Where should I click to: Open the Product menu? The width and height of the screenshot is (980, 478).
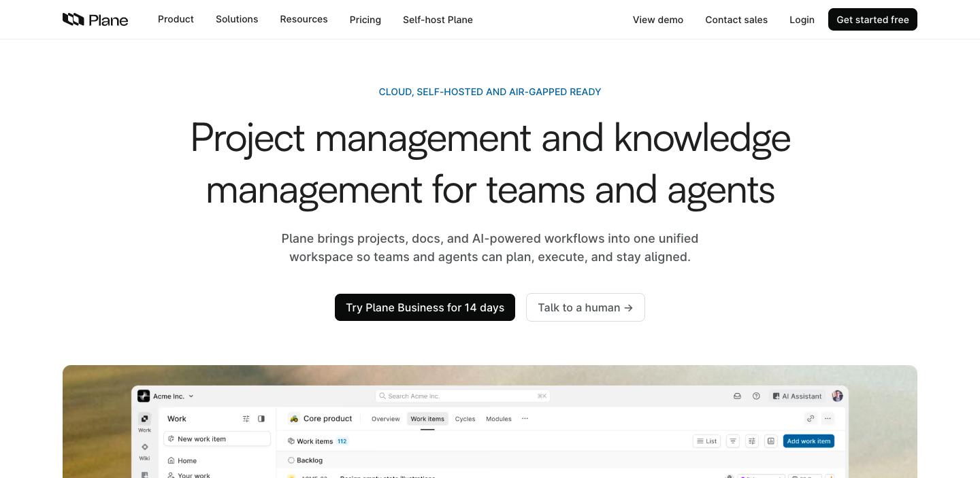pos(176,19)
